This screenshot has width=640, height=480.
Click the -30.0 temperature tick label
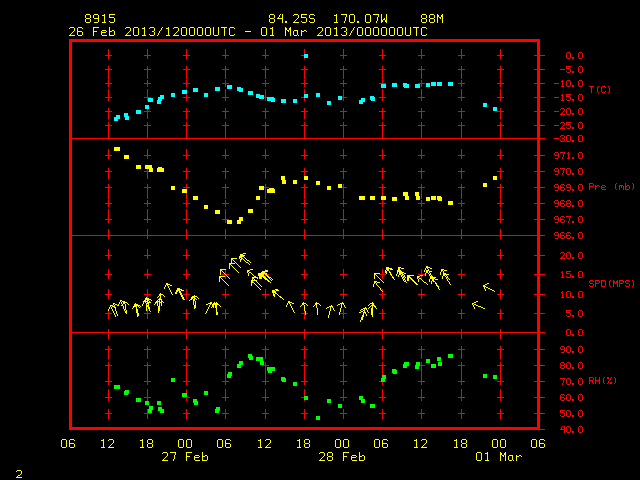569,139
